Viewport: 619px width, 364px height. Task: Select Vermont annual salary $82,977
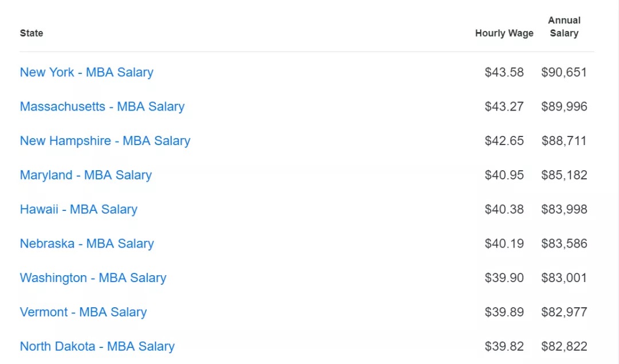click(564, 312)
